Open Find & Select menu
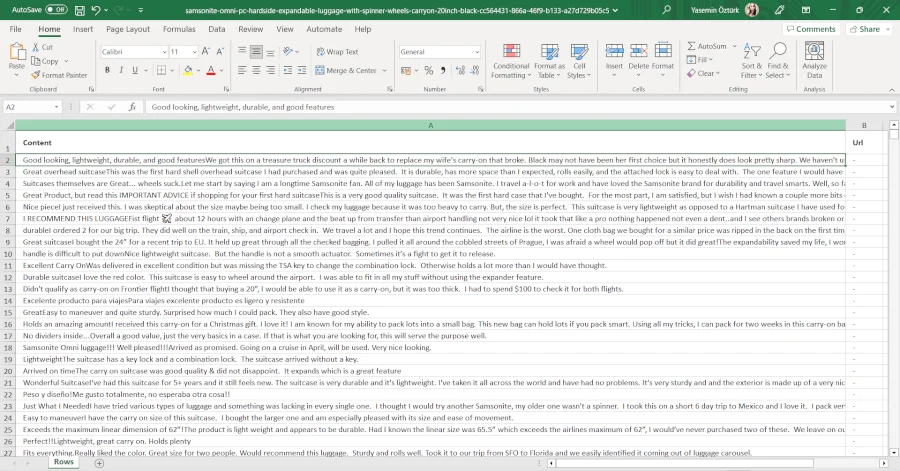The height and width of the screenshot is (471, 900). [x=778, y=61]
